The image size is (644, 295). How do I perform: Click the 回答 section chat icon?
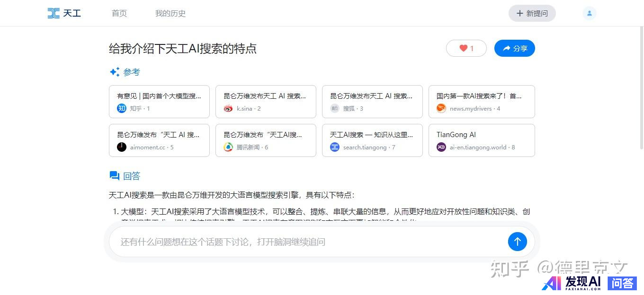point(115,176)
